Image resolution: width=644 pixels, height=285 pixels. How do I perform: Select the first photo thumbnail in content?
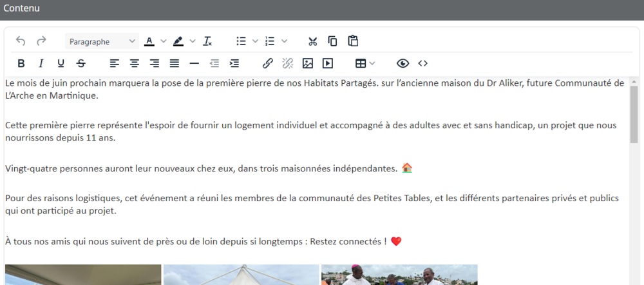[x=83, y=275]
